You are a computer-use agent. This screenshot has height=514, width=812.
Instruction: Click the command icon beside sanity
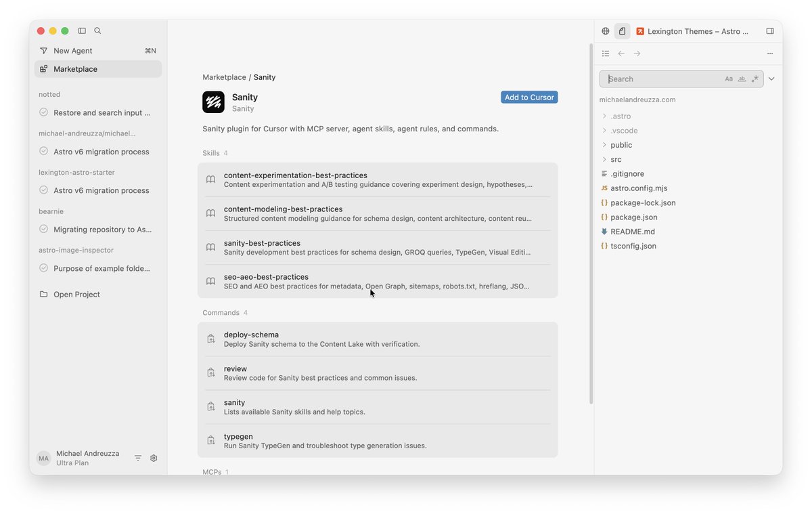(x=210, y=406)
